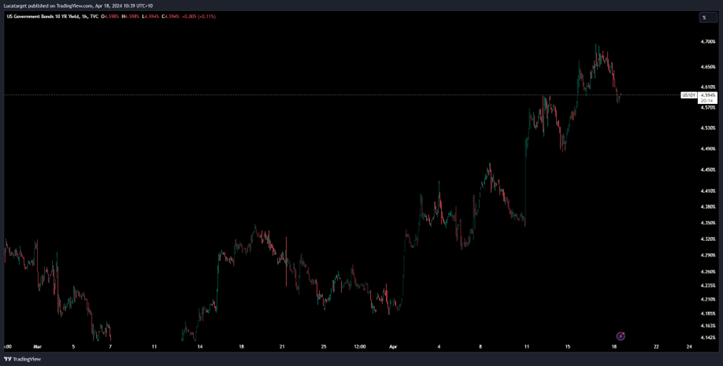Click the 4.210% axis label
This screenshot has width=723, height=366.
click(707, 299)
